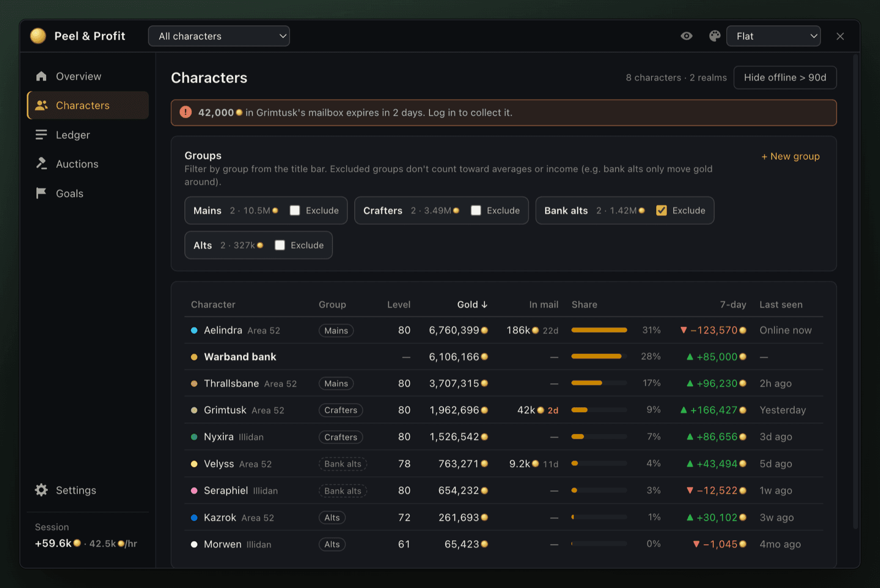880x588 pixels.
Task: Click the red down arrow for Morwen's 7-day
Action: click(x=696, y=544)
